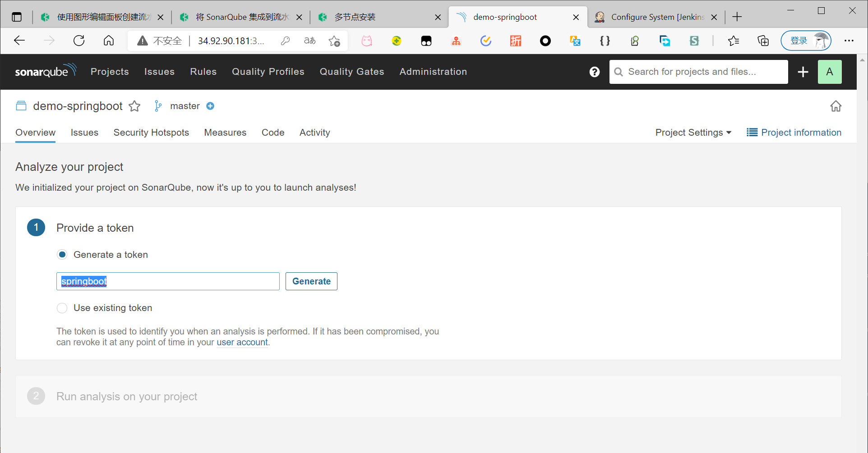868x453 pixels.
Task: Open the Quality Gates menu item
Action: click(x=351, y=72)
